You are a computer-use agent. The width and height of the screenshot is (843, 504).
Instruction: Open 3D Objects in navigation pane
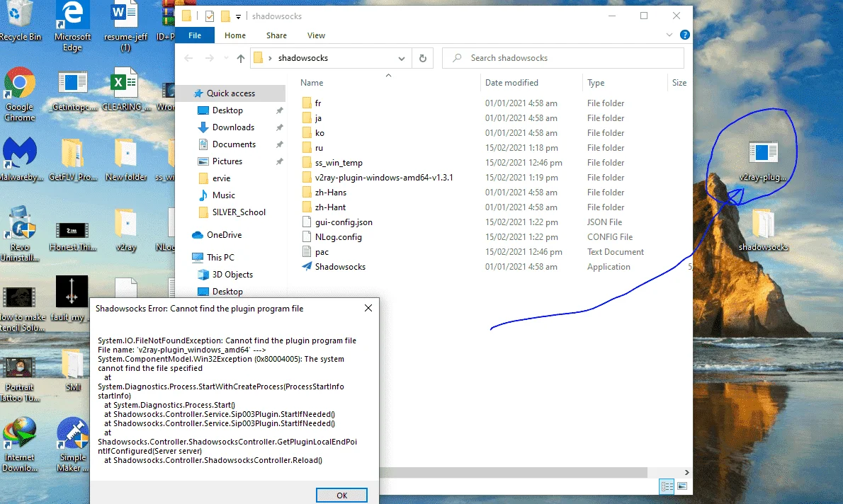pyautogui.click(x=232, y=275)
